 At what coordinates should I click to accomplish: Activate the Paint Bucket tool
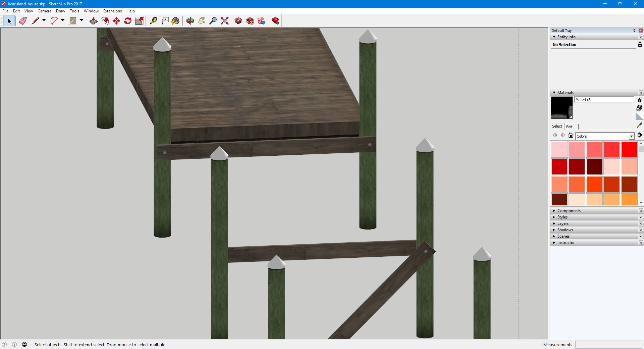[175, 21]
